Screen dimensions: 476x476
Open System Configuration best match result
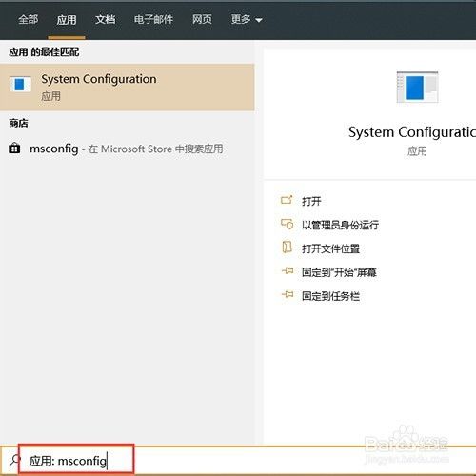coord(127,88)
